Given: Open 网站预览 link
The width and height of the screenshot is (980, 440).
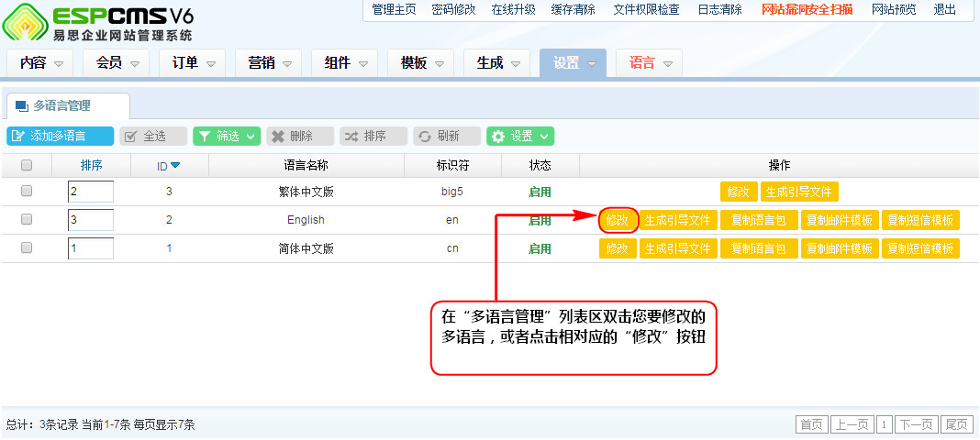Looking at the screenshot, I should (x=894, y=9).
